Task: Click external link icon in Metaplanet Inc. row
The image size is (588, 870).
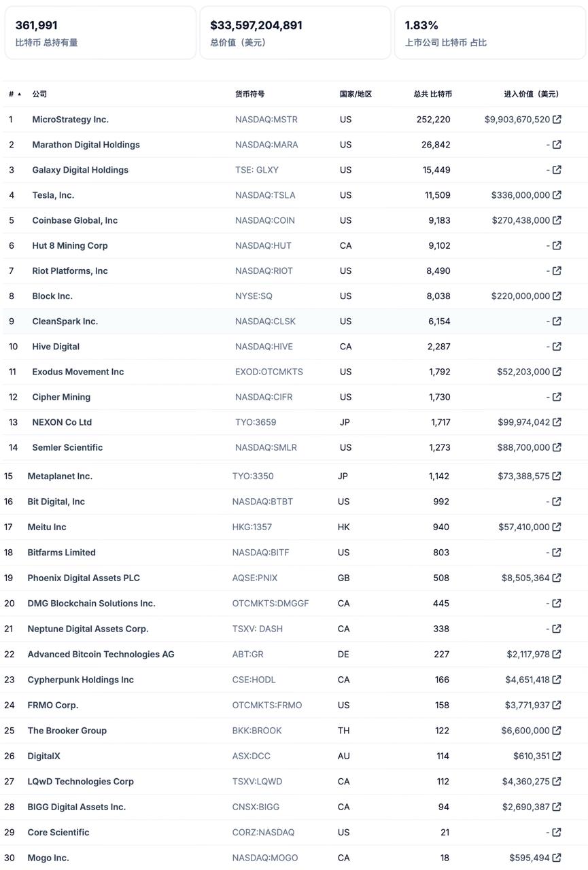Action: point(557,476)
